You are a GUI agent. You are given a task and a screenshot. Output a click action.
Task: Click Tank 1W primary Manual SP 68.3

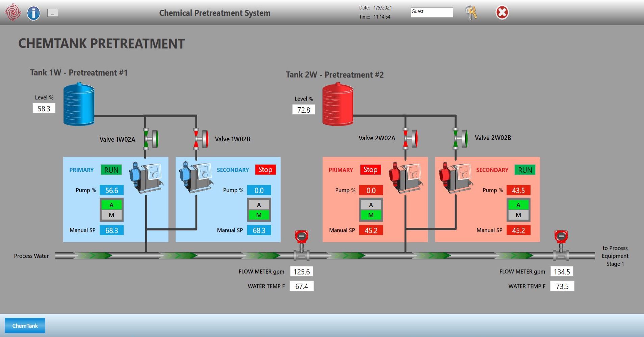coord(111,230)
